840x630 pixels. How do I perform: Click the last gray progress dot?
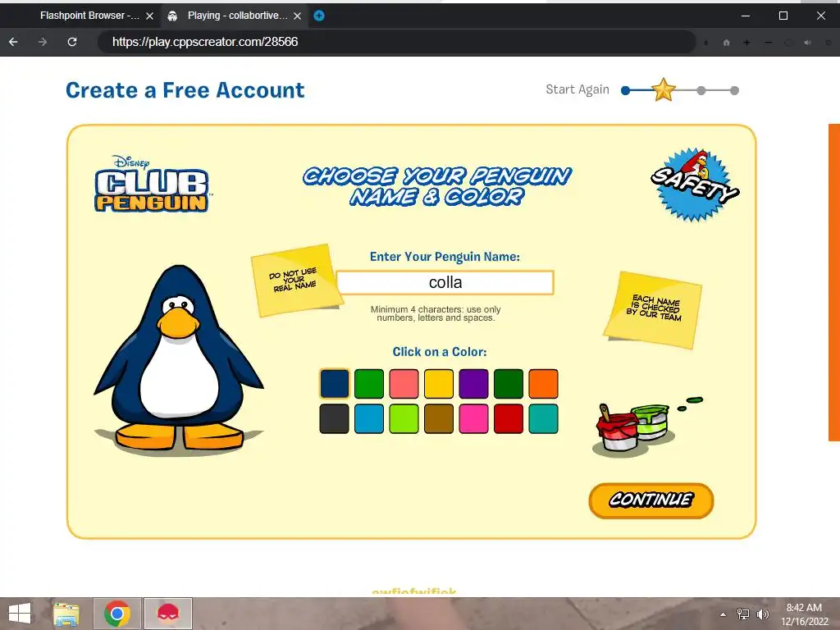[x=734, y=90]
